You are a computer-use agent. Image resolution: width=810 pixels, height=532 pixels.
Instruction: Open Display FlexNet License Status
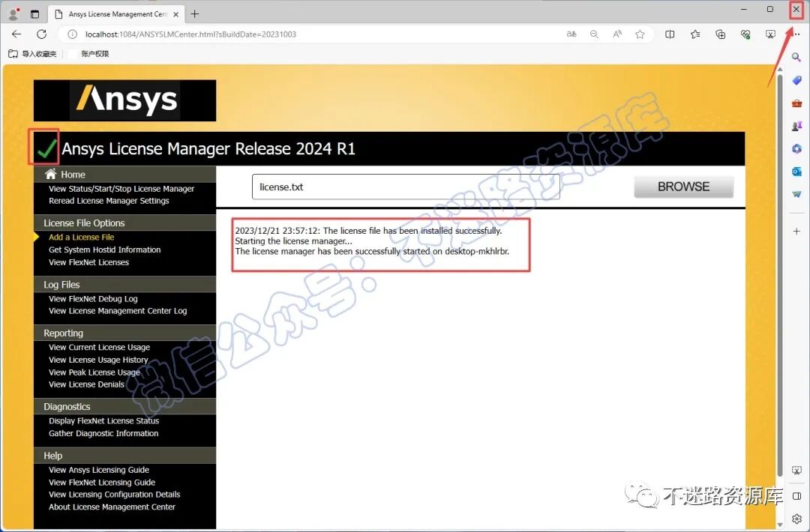tap(103, 421)
